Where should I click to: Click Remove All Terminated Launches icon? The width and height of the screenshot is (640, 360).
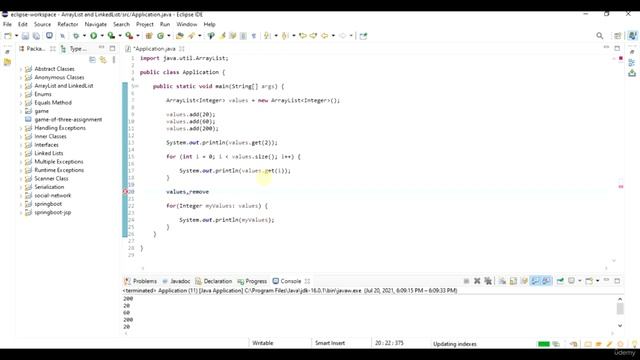pos(488,281)
